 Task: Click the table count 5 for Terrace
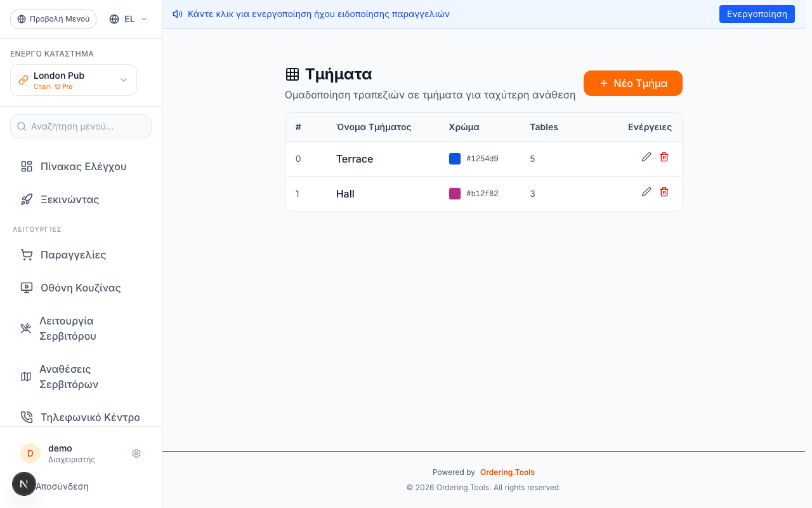(533, 159)
